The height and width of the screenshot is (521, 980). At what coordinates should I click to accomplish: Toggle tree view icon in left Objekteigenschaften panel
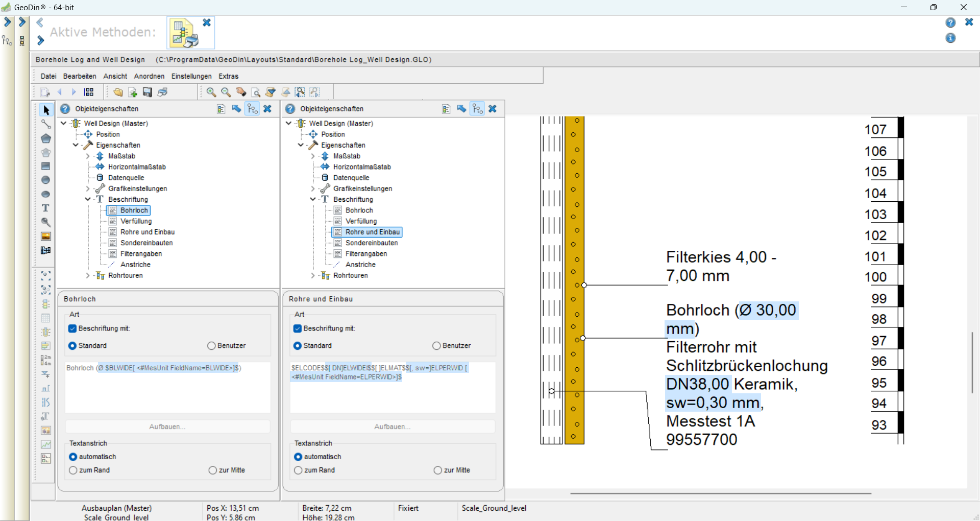tap(252, 109)
